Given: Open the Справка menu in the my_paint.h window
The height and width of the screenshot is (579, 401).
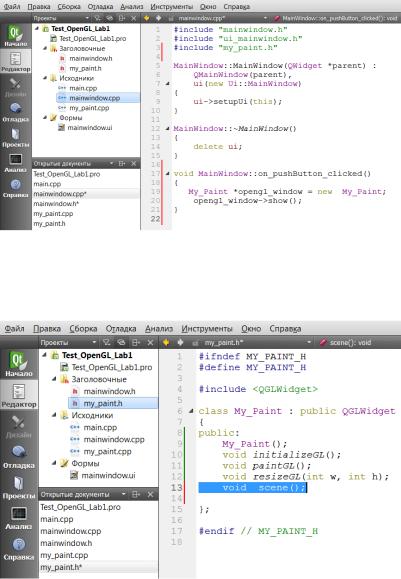Looking at the screenshot, I should pyautogui.click(x=285, y=328).
